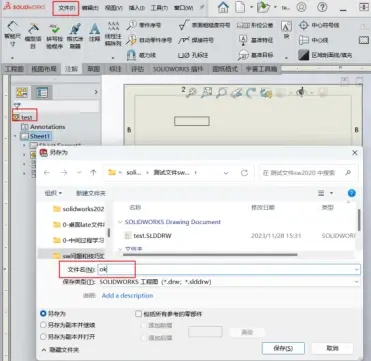Click the New document icon

tap(240, 7)
